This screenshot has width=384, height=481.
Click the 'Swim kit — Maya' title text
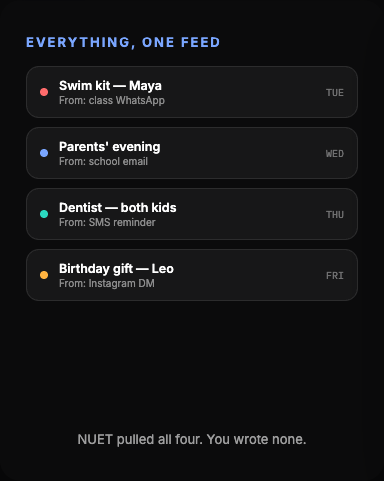110,86
